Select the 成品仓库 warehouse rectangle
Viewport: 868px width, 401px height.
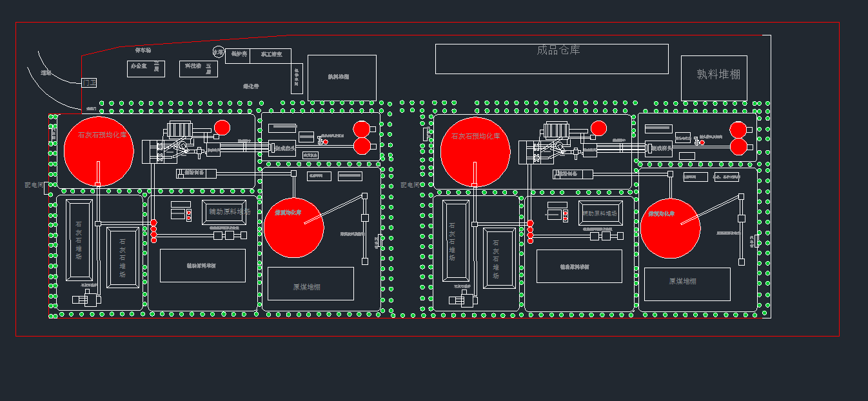point(551,59)
